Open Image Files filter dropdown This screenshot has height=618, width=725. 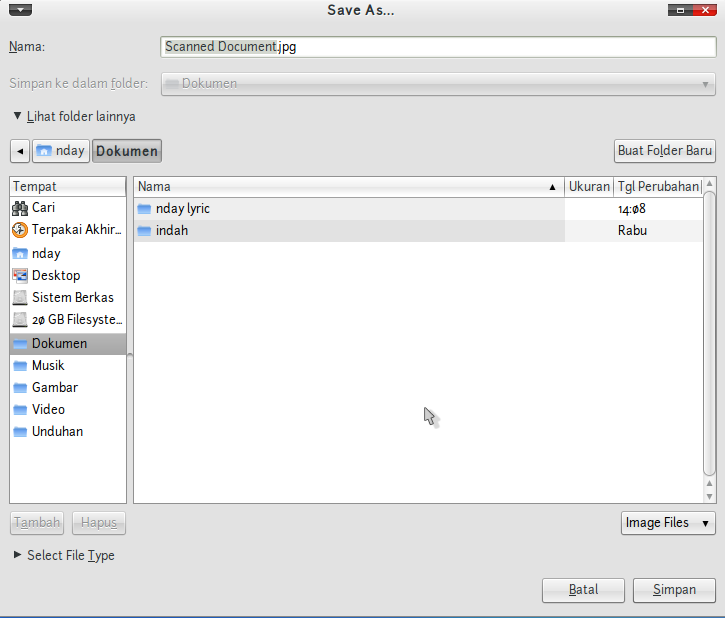coord(668,523)
